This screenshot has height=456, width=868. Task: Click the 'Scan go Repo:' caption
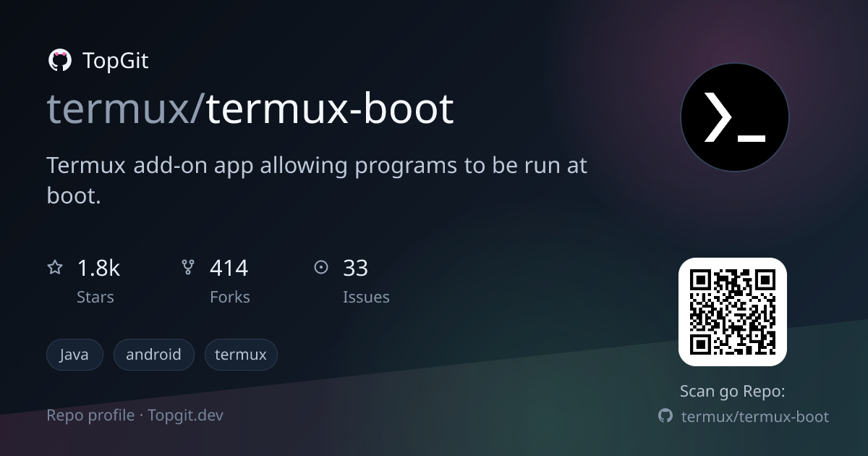coord(733,392)
